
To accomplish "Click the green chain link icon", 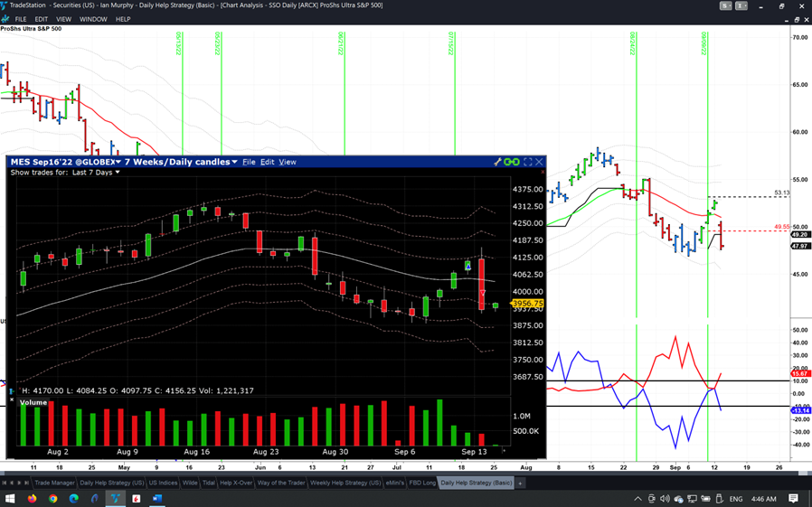I will click(x=512, y=162).
